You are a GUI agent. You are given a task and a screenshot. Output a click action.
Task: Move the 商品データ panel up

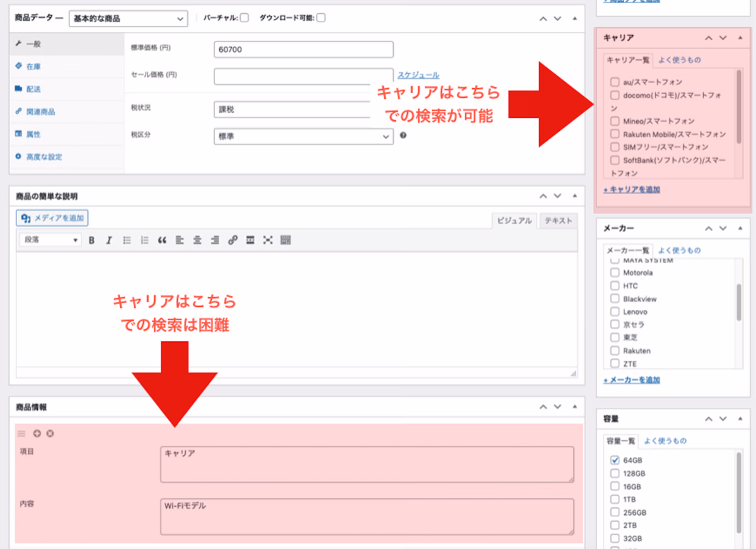click(x=543, y=18)
